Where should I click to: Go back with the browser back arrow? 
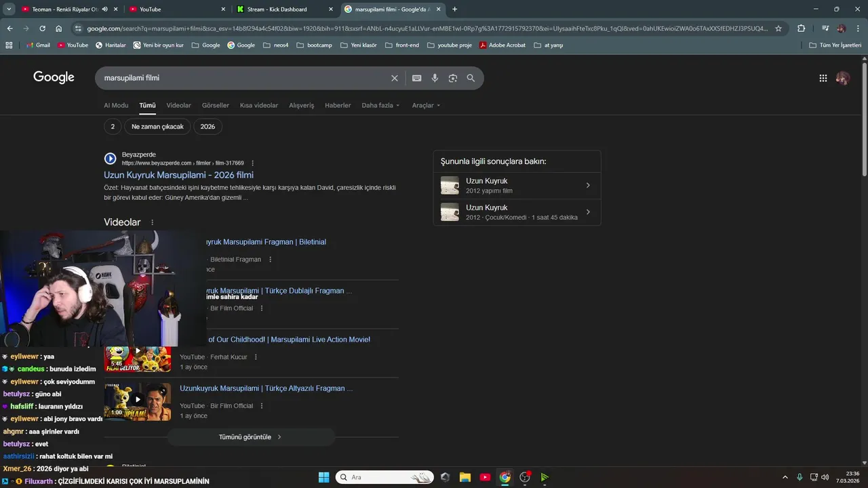9,28
